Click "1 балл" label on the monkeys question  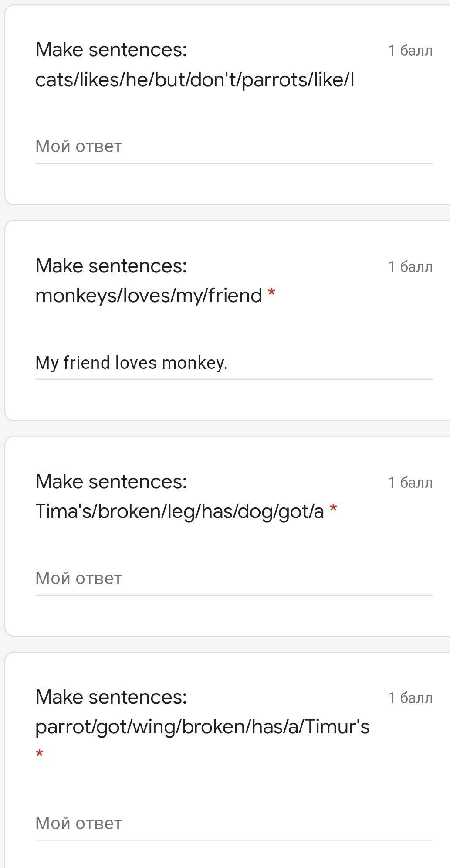coord(410,266)
